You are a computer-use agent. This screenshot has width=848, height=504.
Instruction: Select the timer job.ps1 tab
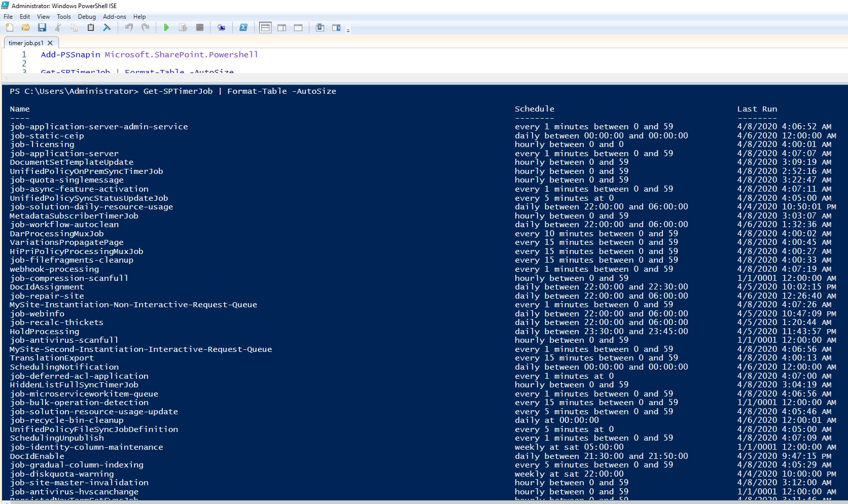click(x=26, y=43)
